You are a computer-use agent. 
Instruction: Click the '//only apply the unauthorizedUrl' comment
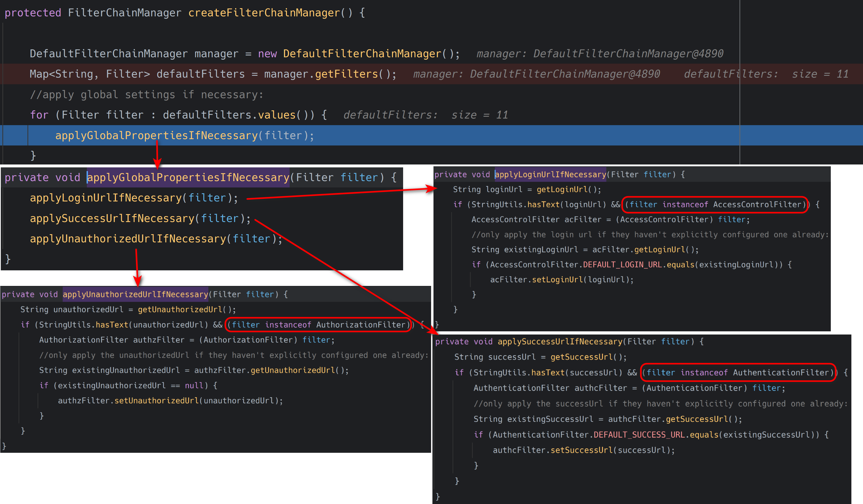(234, 355)
